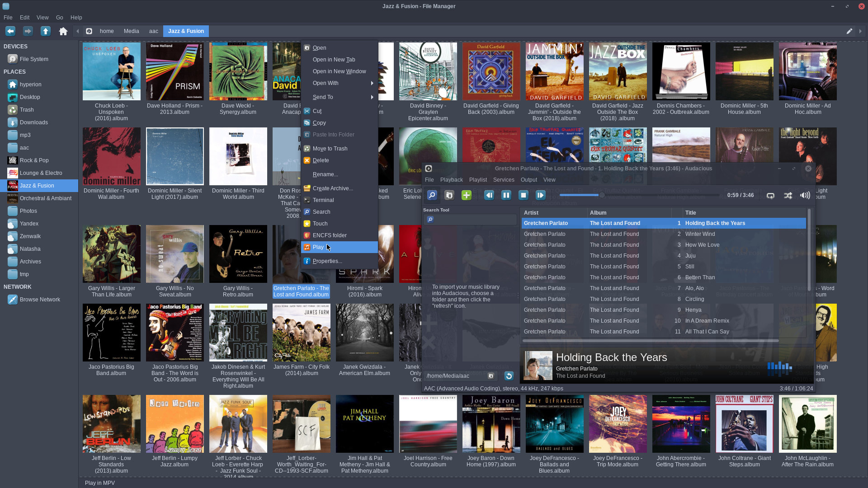Click the Media path bar button

click(x=132, y=31)
